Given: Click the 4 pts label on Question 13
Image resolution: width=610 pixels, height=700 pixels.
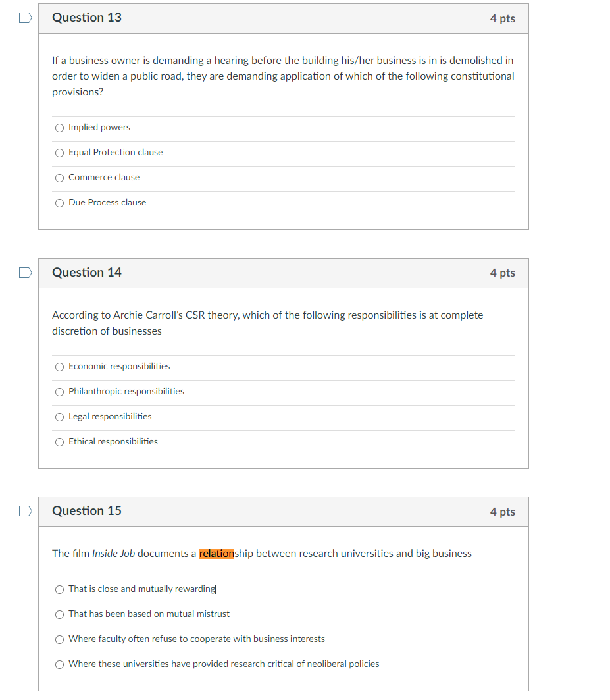Looking at the screenshot, I should [x=502, y=18].
